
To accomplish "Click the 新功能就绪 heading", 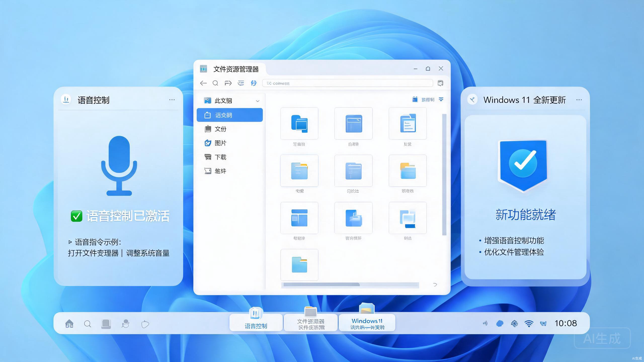I will (525, 215).
